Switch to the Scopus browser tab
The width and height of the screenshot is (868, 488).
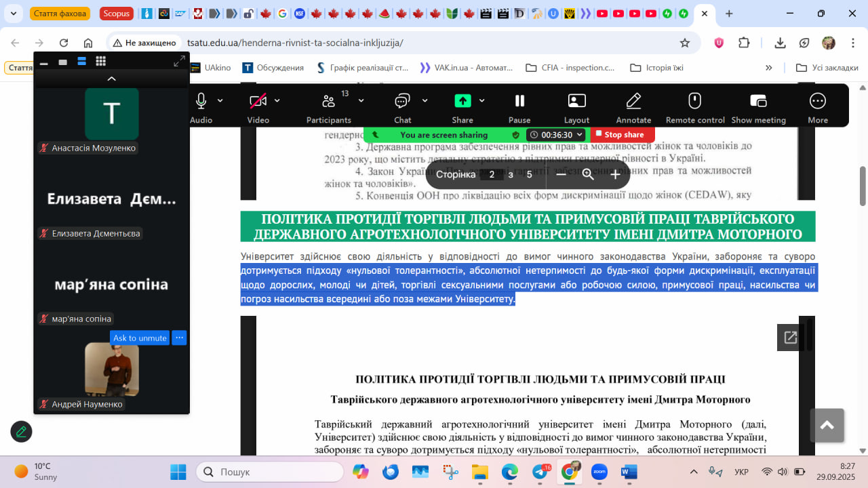click(117, 14)
